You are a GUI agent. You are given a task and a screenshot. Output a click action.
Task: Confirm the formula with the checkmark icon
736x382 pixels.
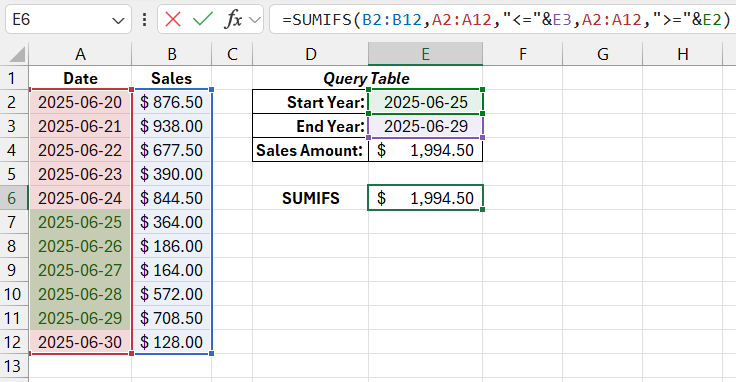click(203, 20)
